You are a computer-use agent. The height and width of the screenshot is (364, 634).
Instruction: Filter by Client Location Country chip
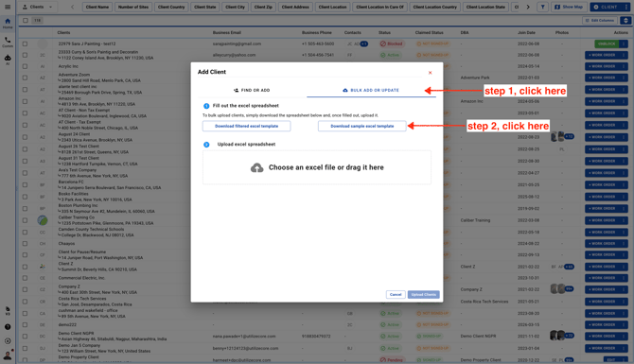(434, 7)
